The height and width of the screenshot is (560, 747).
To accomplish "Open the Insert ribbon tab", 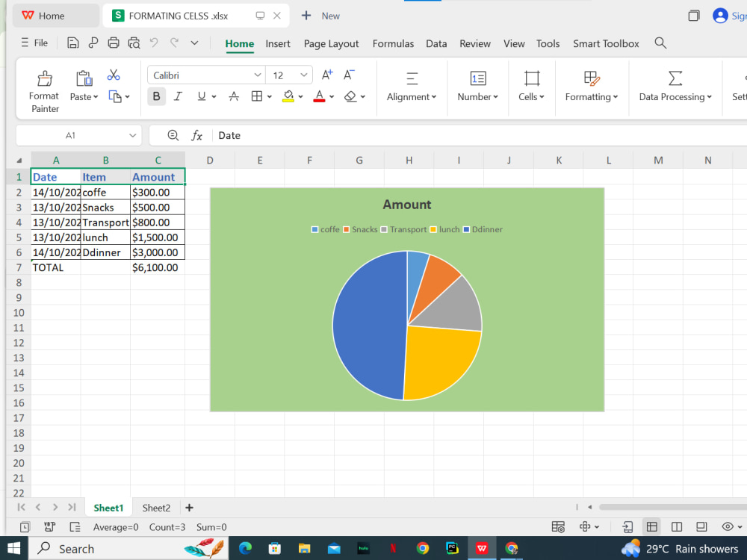I will [x=278, y=43].
